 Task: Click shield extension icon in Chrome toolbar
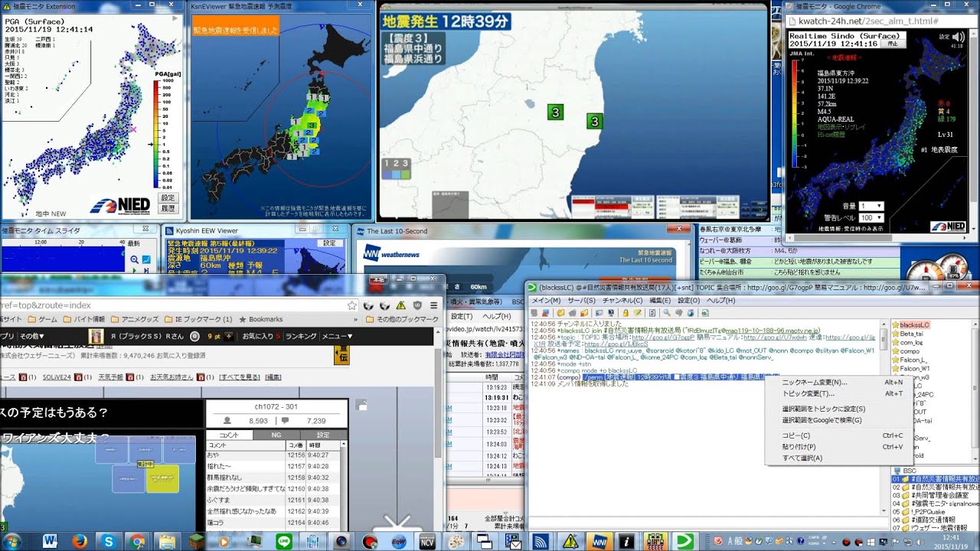417,305
